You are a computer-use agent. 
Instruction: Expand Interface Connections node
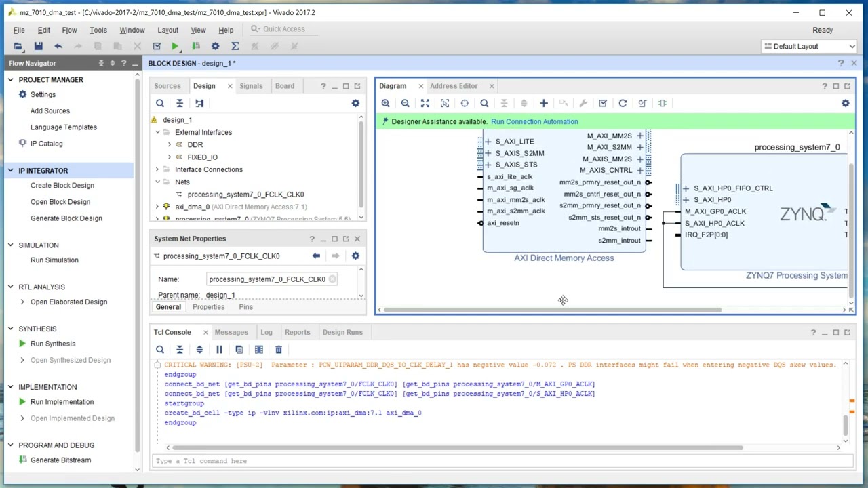pos(157,169)
